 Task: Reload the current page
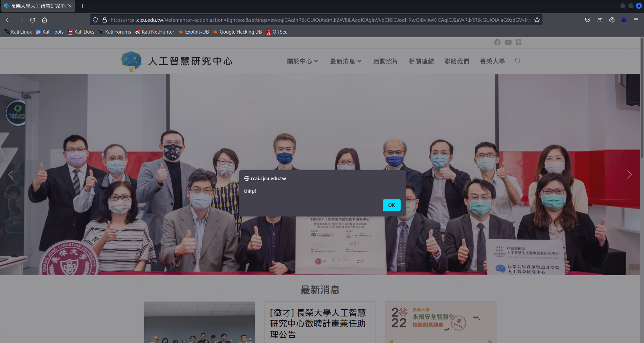(x=33, y=20)
